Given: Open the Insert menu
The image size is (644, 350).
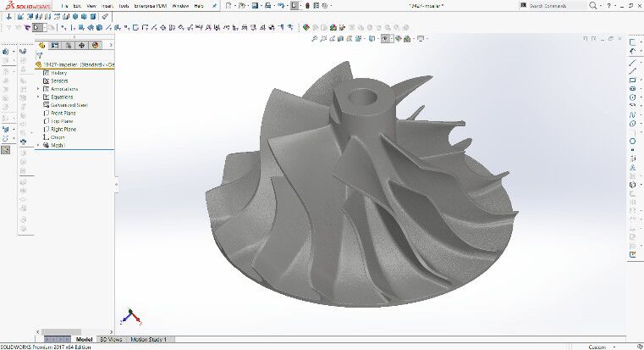Looking at the screenshot, I should [x=107, y=6].
